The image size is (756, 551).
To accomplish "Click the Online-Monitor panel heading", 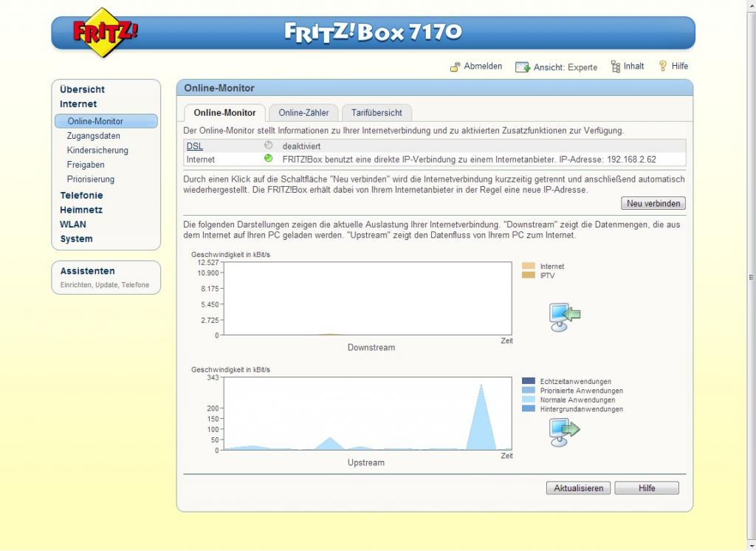I will [219, 89].
